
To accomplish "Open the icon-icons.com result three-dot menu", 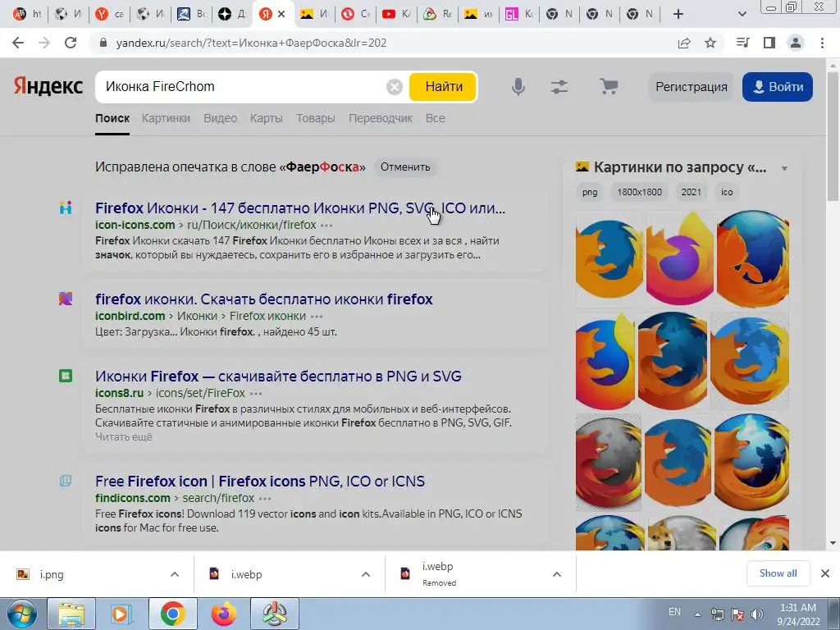I will click(326, 226).
